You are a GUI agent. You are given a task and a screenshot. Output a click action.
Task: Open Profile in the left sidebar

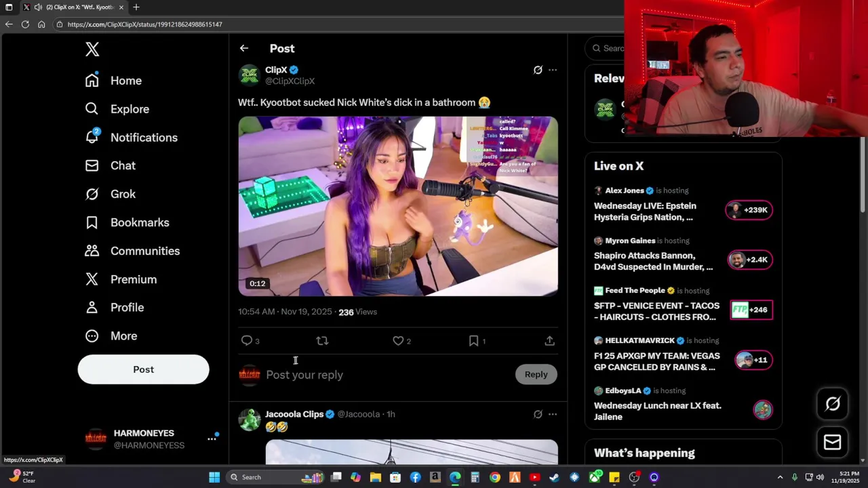(114, 308)
